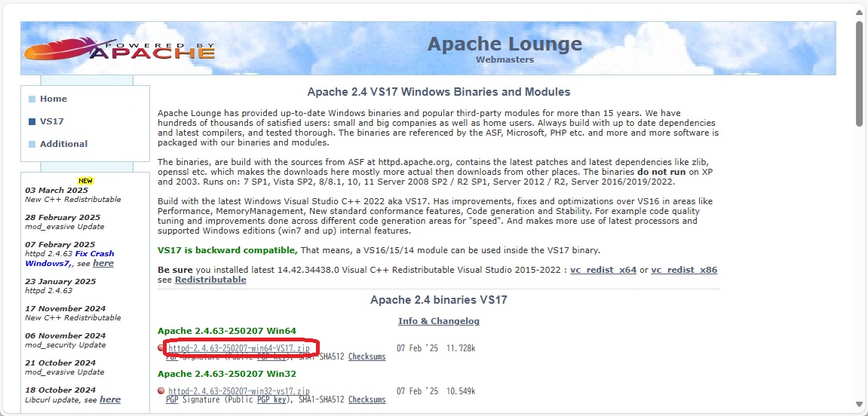Open the VS17 menu item
This screenshot has width=868, height=416.
(x=51, y=121)
